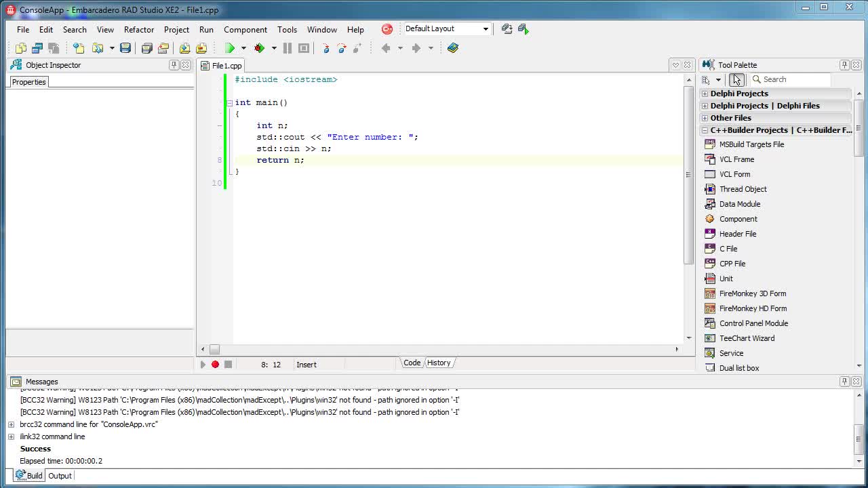868x488 pixels.
Task: Open the Default Layout dropdown
Action: [486, 29]
